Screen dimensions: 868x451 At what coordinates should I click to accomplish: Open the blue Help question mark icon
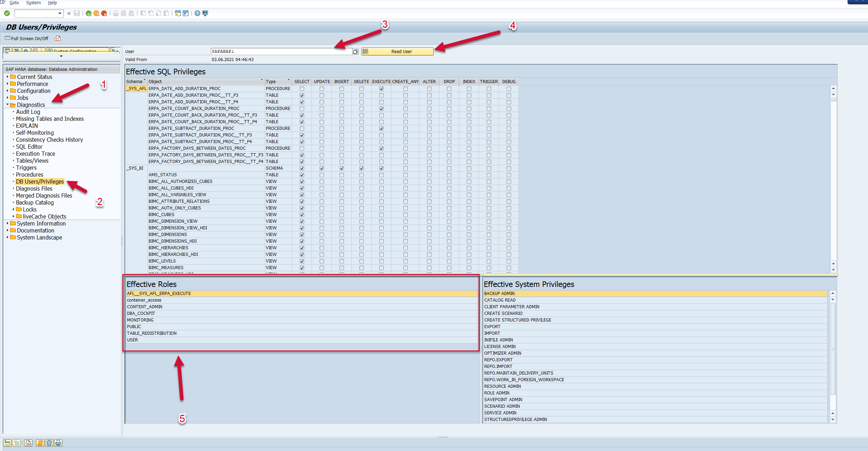[197, 13]
